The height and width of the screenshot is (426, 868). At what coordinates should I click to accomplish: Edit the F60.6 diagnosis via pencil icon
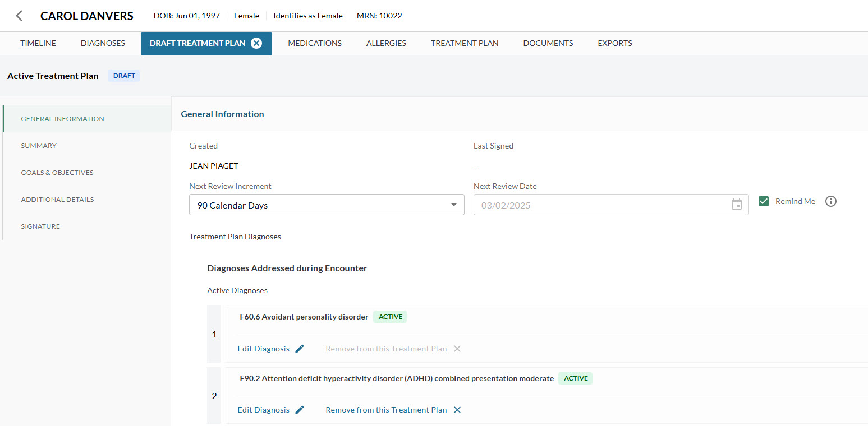click(299, 348)
